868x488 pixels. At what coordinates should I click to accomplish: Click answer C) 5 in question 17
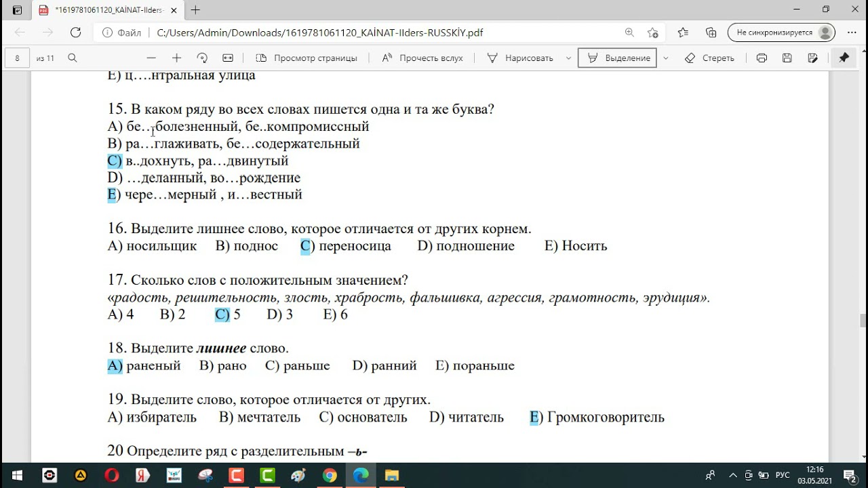tap(228, 314)
